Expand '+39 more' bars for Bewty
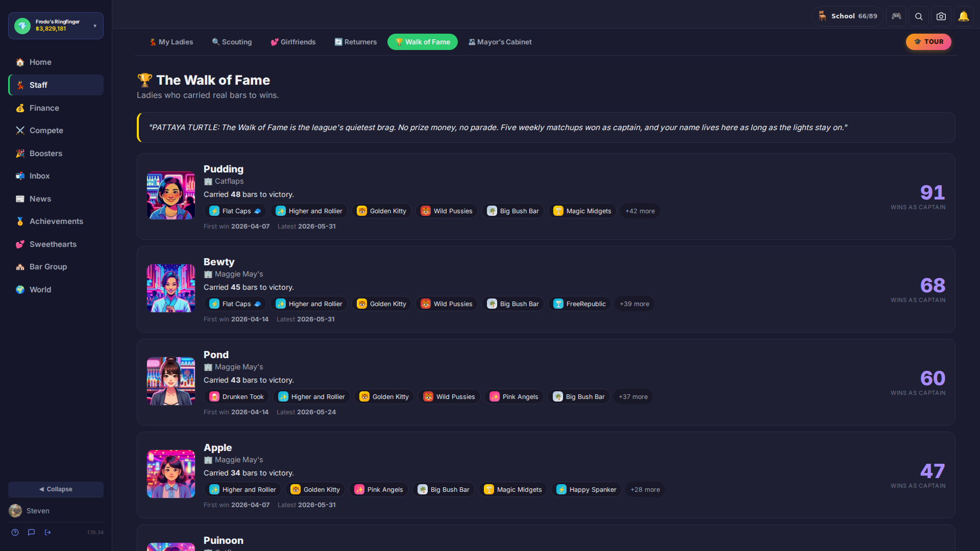 (x=634, y=304)
